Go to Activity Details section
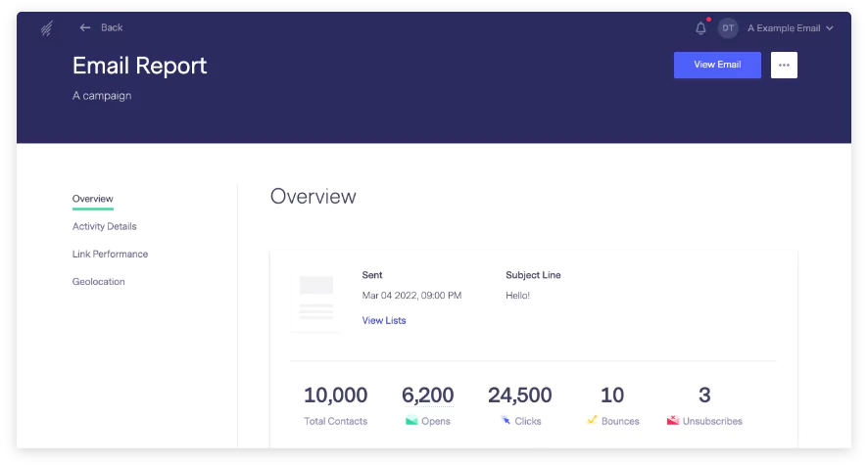This screenshot has height=465, width=868. (104, 226)
